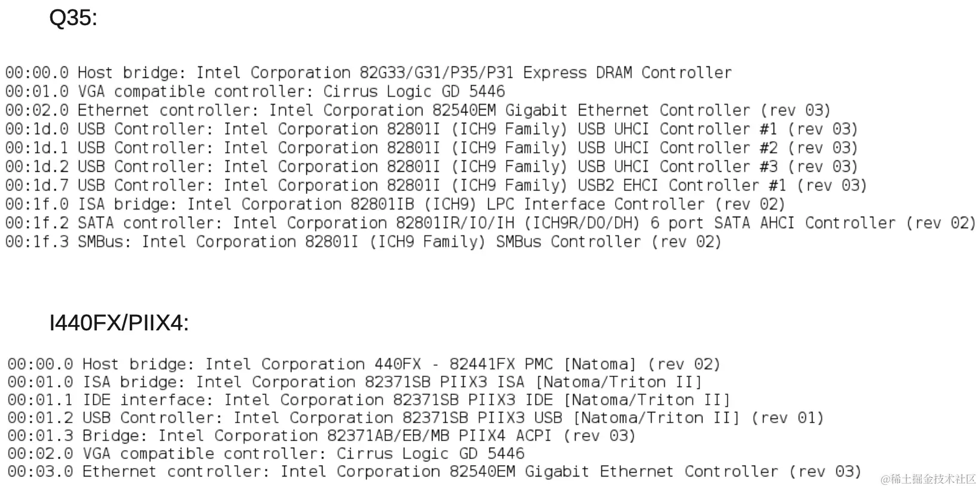Click the Q35 VGA Cirrus Logic line
The height and width of the screenshot is (489, 980).
255,92
